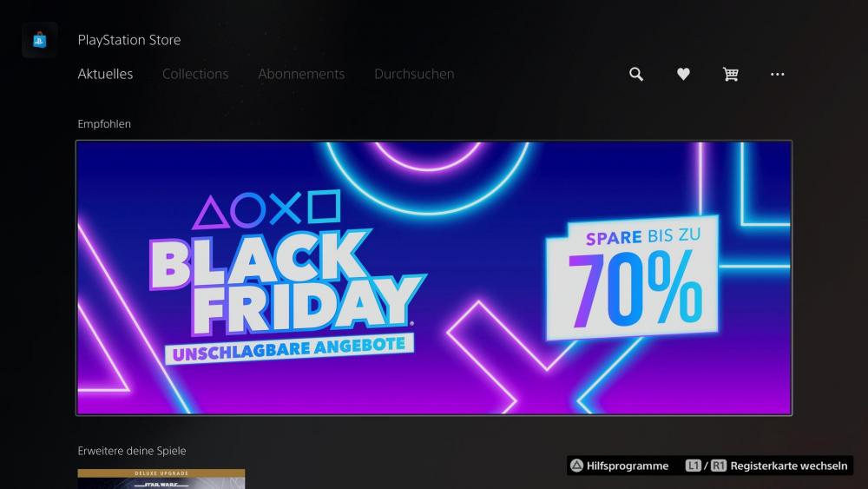The height and width of the screenshot is (489, 868).
Task: Click the PlayStation Store title text
Action: [129, 40]
